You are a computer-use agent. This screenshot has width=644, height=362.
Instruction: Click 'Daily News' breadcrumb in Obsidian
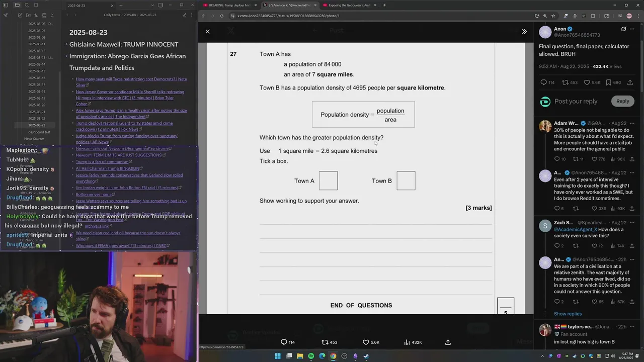point(112,15)
